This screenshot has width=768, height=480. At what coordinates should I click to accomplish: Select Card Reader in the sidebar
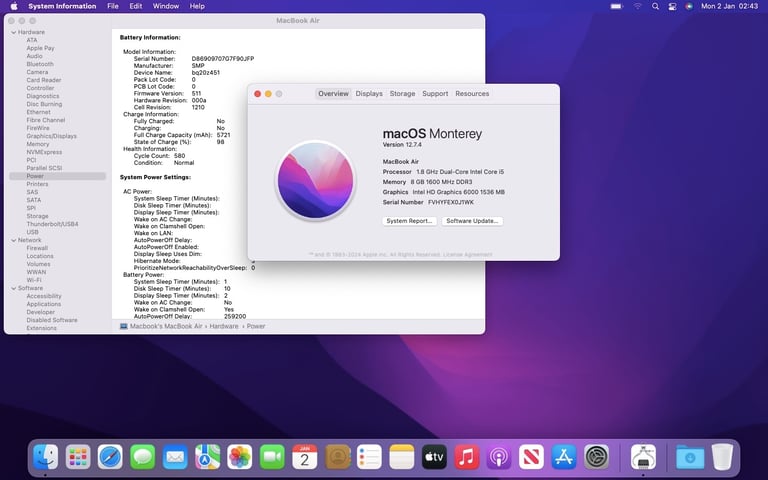(44, 80)
